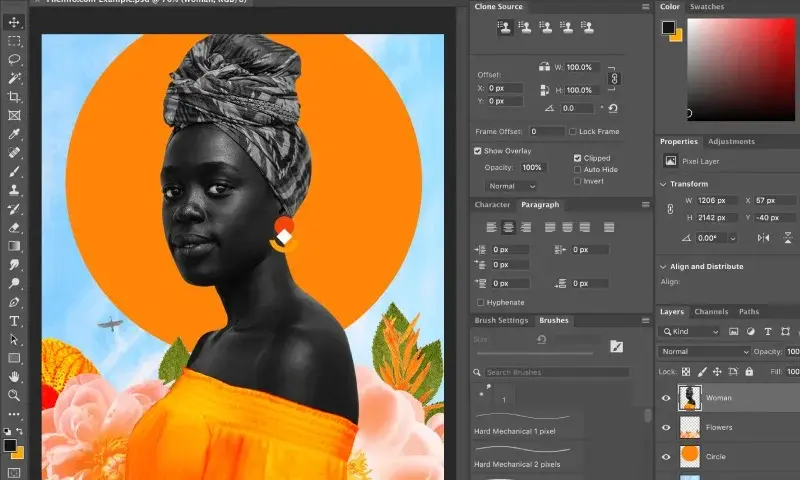
Task: Switch to the Swatches tab
Action: point(707,7)
